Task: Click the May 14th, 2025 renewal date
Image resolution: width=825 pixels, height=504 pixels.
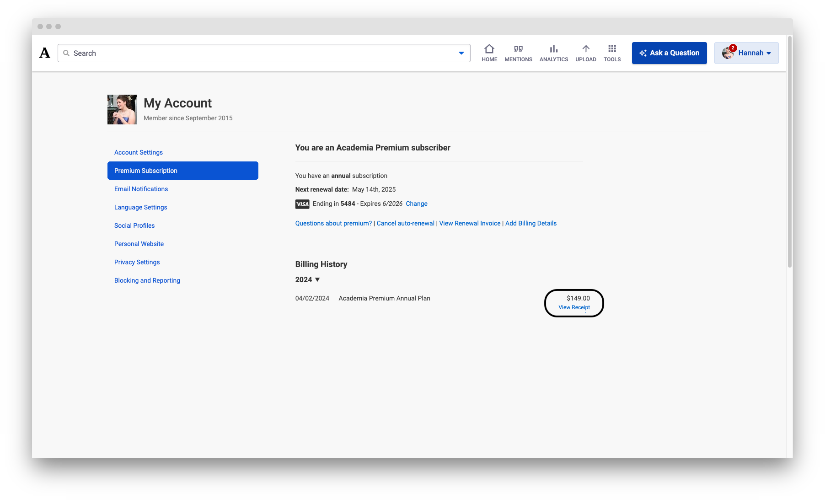Action: point(374,189)
